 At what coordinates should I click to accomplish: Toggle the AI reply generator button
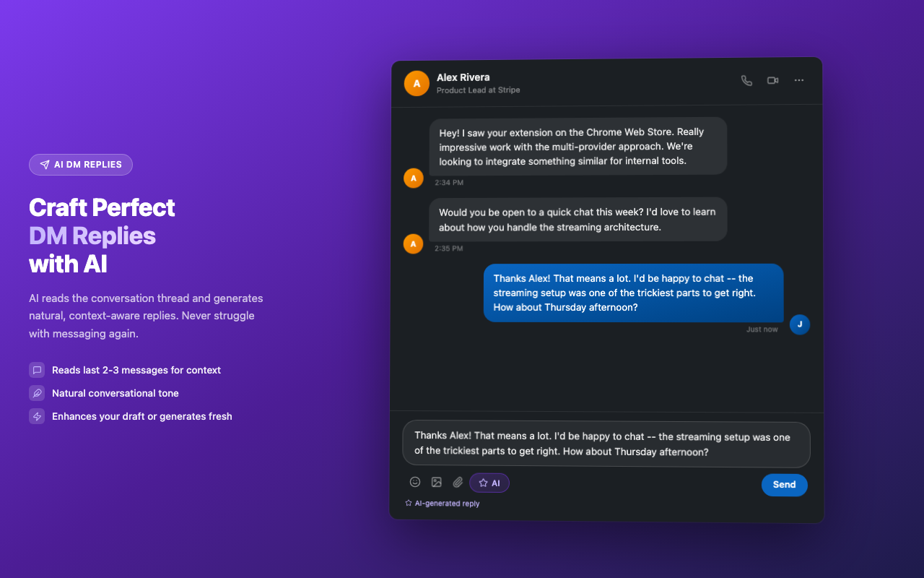click(x=489, y=482)
